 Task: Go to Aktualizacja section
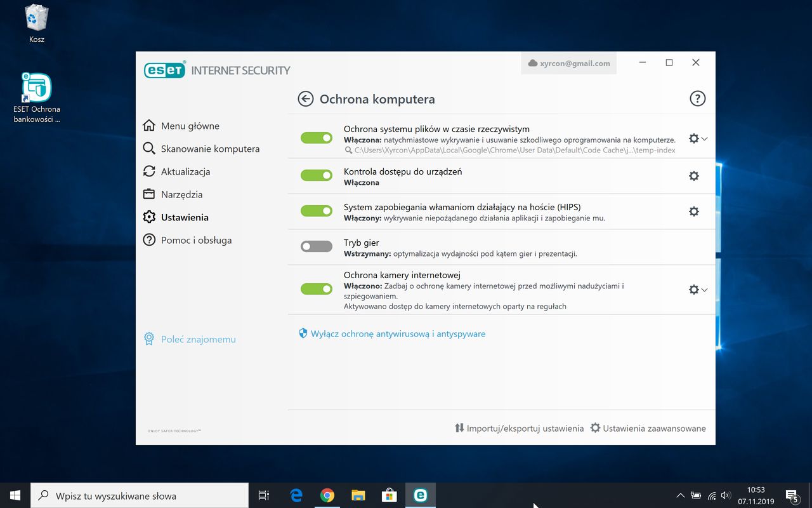pyautogui.click(x=176, y=171)
